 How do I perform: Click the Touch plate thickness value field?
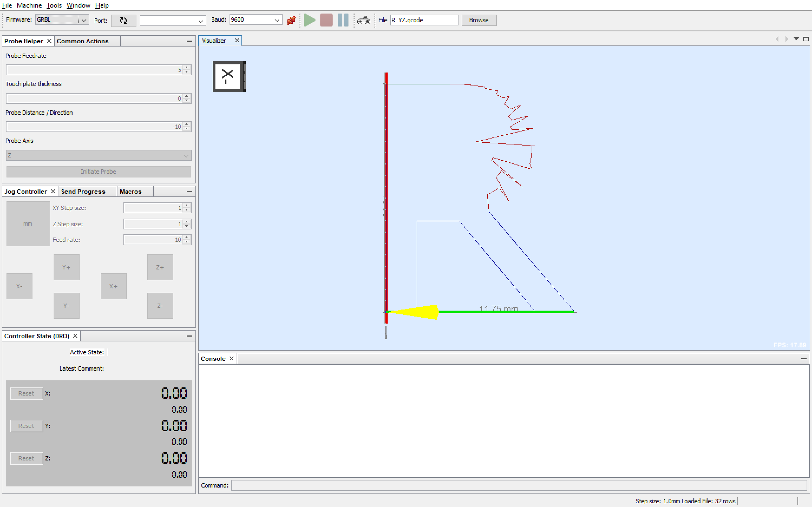coord(94,98)
